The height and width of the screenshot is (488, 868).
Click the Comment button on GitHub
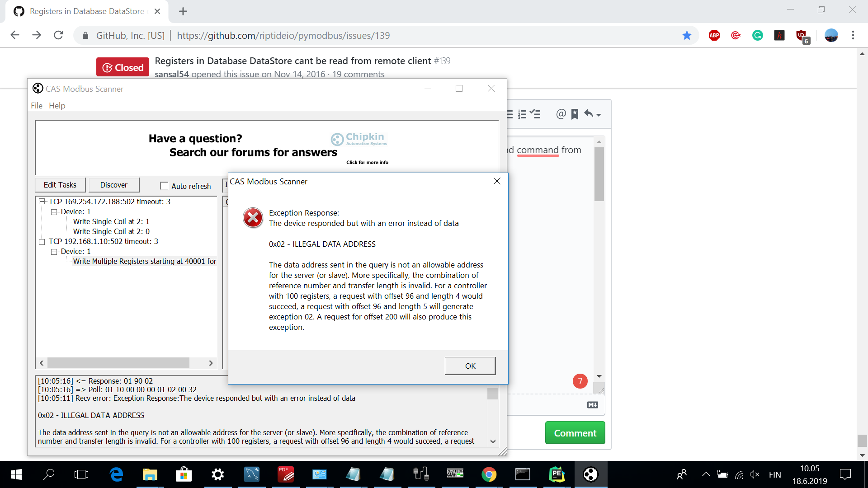[x=575, y=433]
